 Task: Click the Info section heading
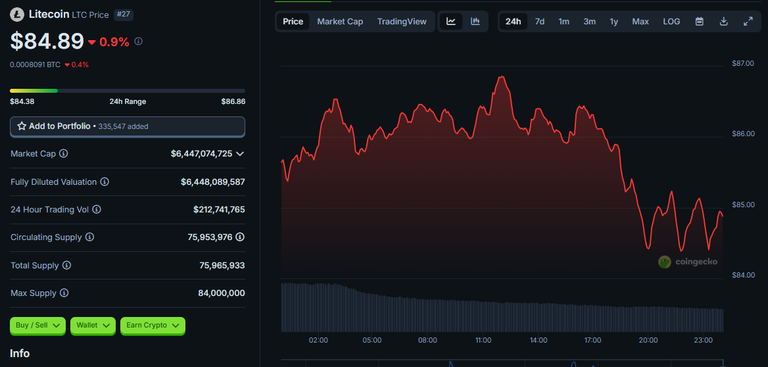click(x=20, y=353)
